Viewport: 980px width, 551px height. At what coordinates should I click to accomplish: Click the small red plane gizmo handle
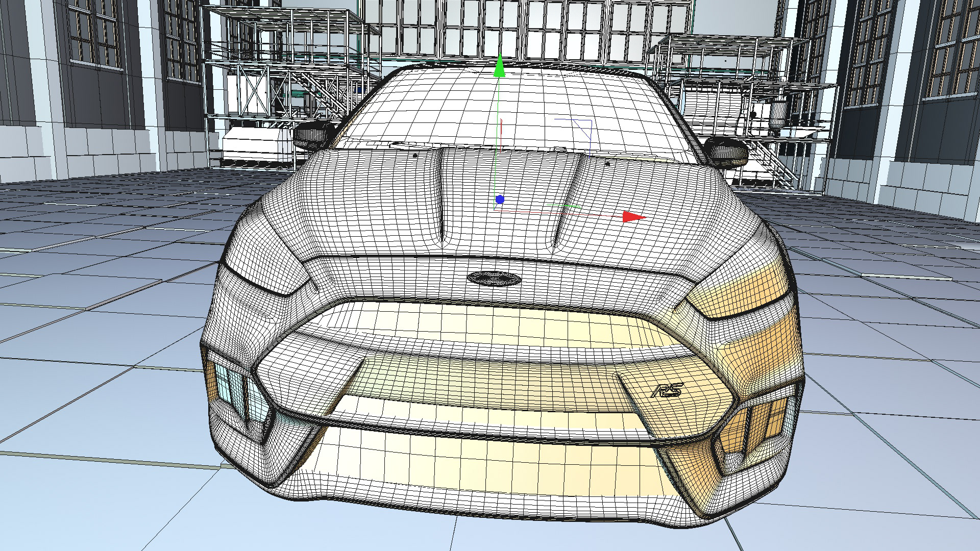(x=502, y=129)
